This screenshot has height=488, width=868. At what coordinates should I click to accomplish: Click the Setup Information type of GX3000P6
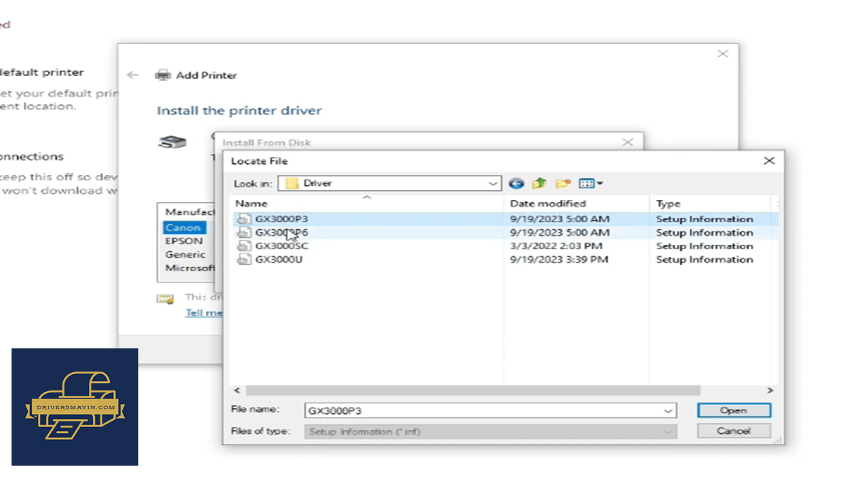(705, 232)
